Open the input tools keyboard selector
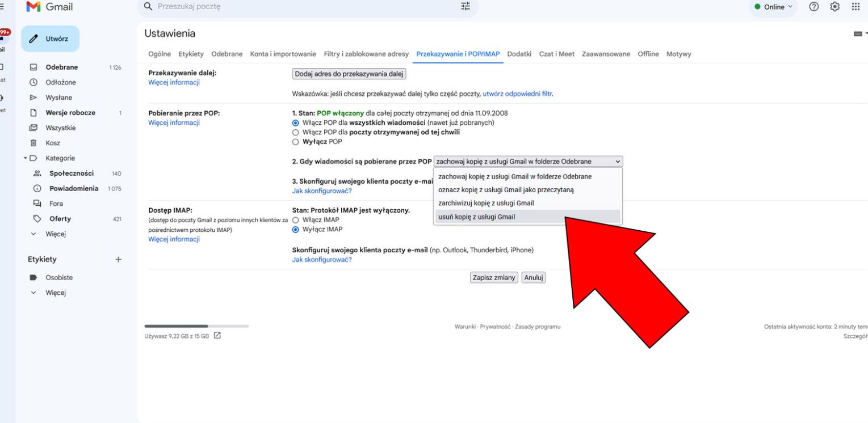Viewport: 868px width, 423px height. pos(861,34)
